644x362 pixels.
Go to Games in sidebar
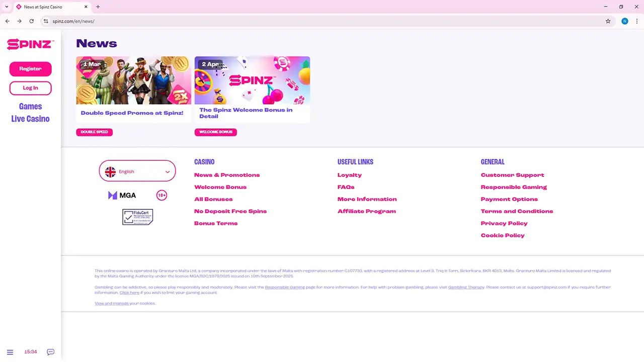[x=30, y=107]
